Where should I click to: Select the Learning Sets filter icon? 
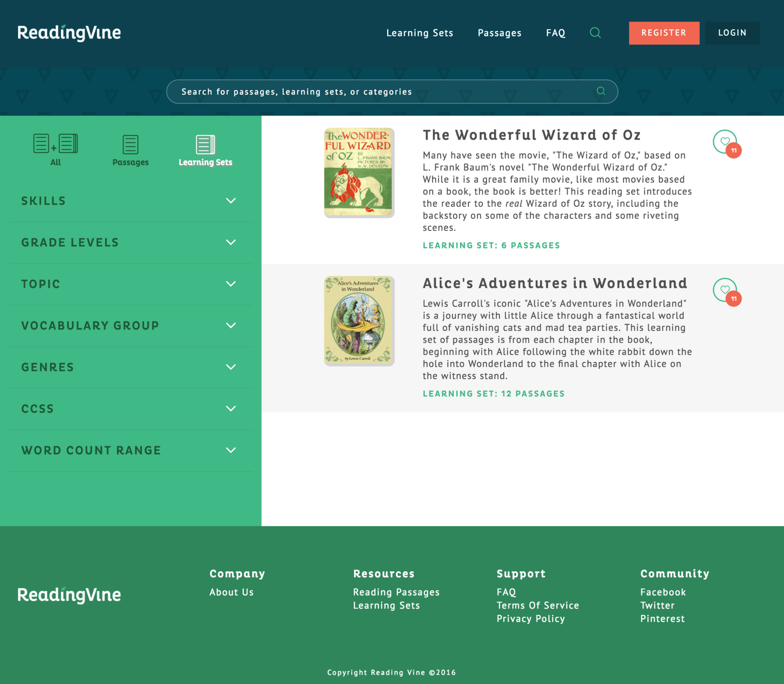205,145
